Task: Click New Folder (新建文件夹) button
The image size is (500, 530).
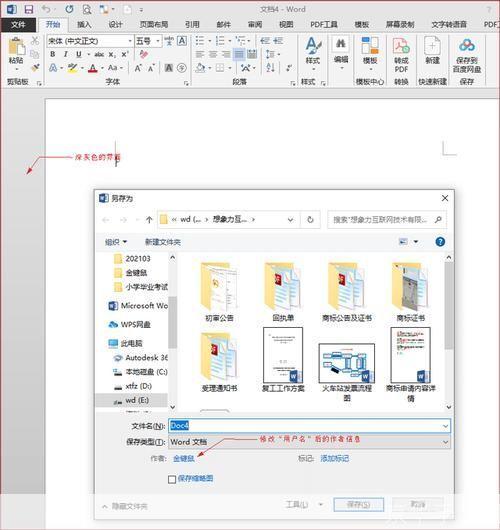Action: (x=163, y=242)
